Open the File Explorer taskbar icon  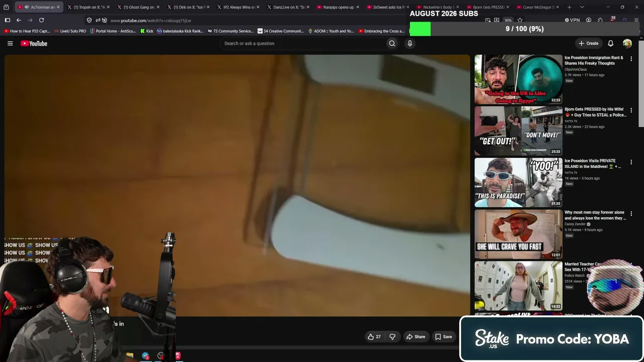click(130, 355)
